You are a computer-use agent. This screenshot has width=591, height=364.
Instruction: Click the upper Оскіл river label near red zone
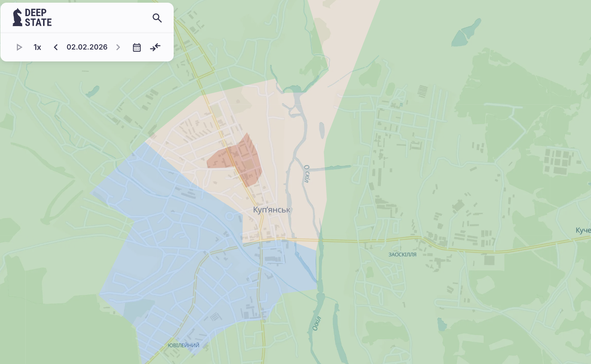[x=307, y=174]
